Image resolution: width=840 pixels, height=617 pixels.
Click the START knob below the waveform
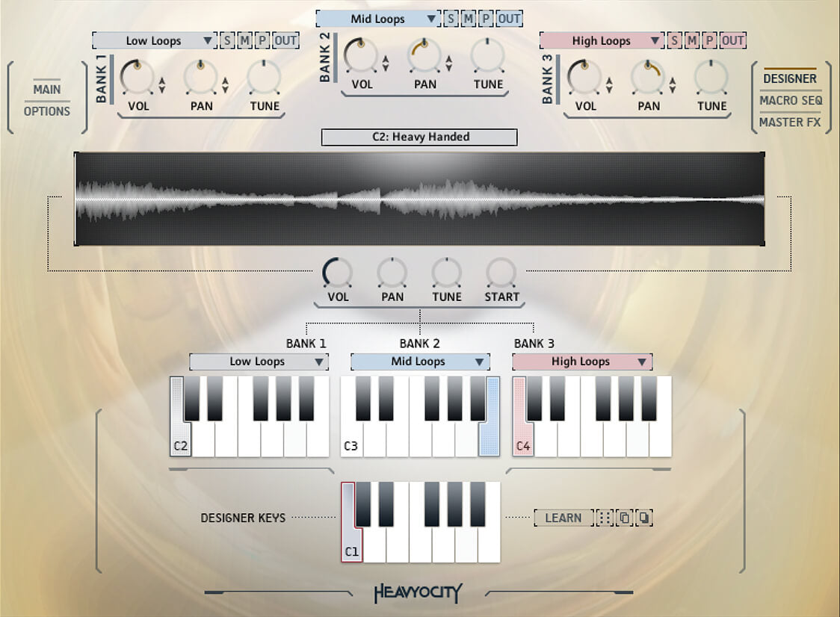[x=501, y=273]
